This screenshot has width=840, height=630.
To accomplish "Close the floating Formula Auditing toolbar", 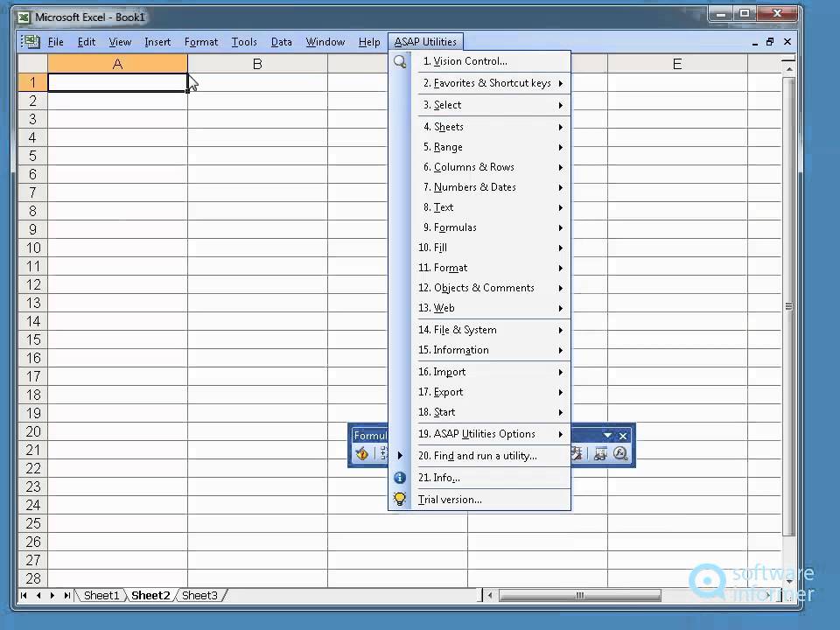I will [x=622, y=436].
